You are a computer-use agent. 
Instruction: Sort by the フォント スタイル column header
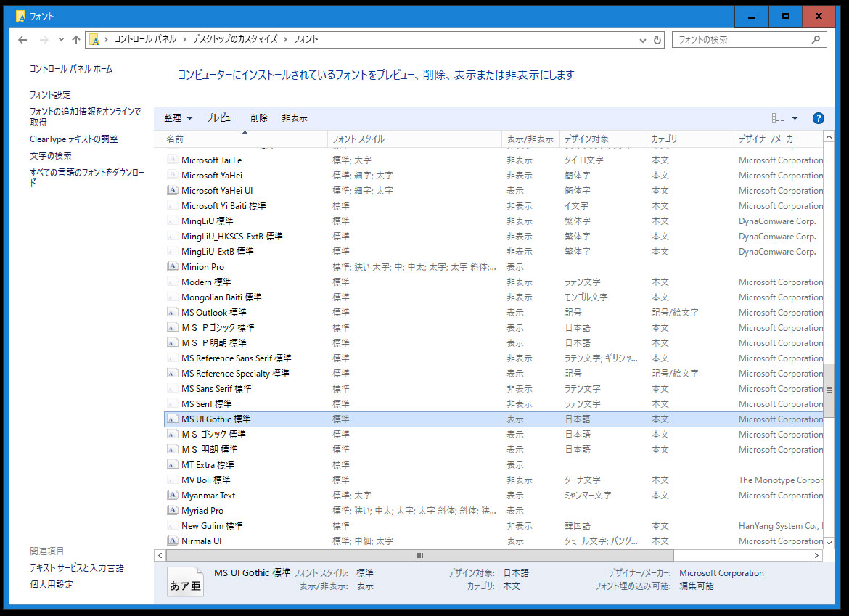pos(415,139)
